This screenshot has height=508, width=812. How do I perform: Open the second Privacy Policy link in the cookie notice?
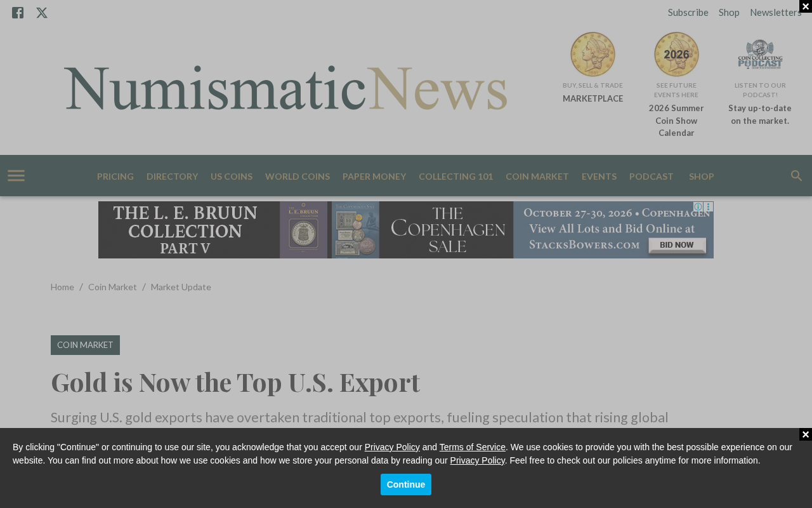(x=478, y=460)
